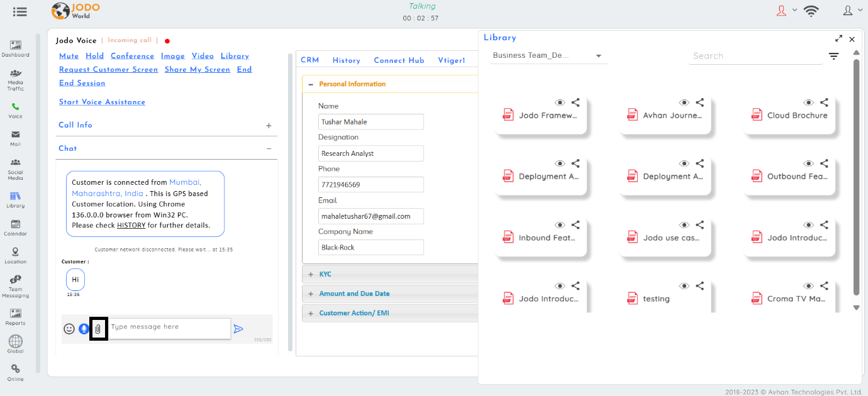The width and height of the screenshot is (868, 396).
Task: Click the paperclip attachment icon
Action: pyautogui.click(x=98, y=329)
